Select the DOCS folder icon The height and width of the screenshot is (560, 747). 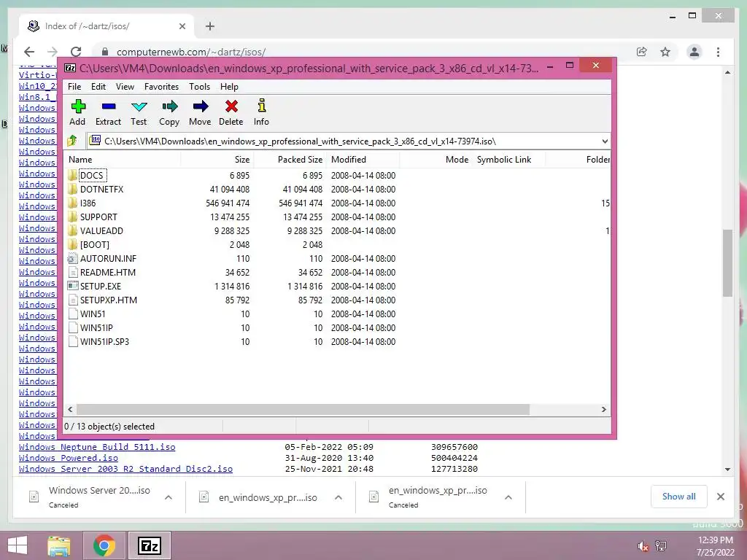pos(72,175)
